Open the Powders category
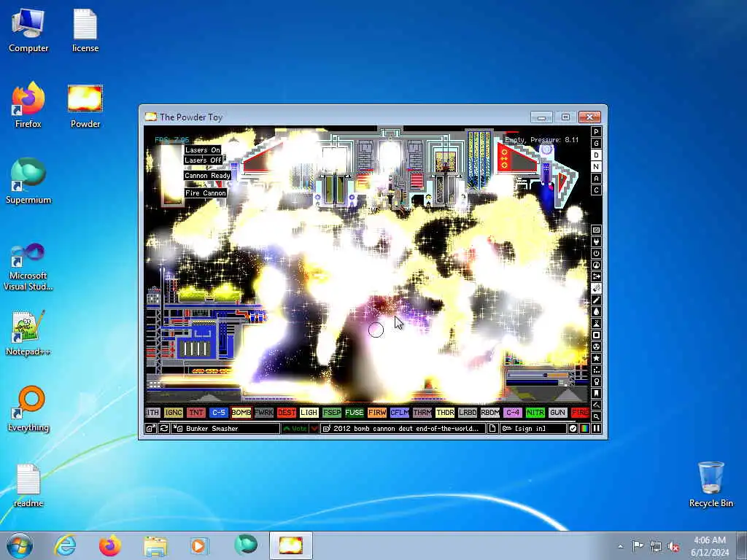 point(596,323)
